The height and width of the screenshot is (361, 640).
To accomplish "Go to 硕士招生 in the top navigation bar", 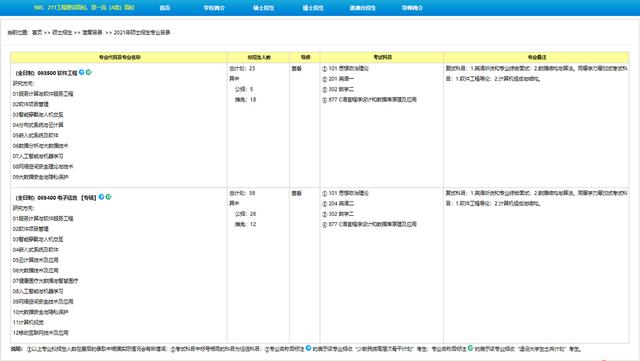I will [264, 8].
